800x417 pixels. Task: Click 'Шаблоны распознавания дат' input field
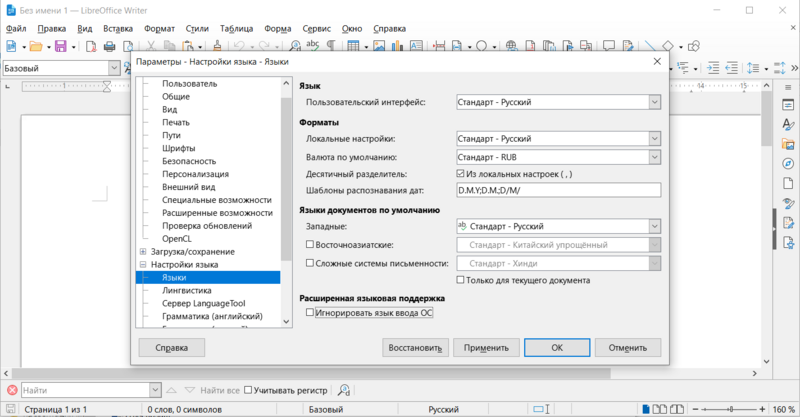[559, 190]
